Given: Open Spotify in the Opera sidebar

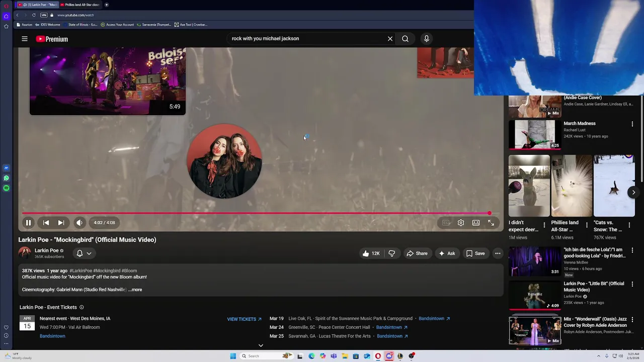Looking at the screenshot, I should (6, 188).
